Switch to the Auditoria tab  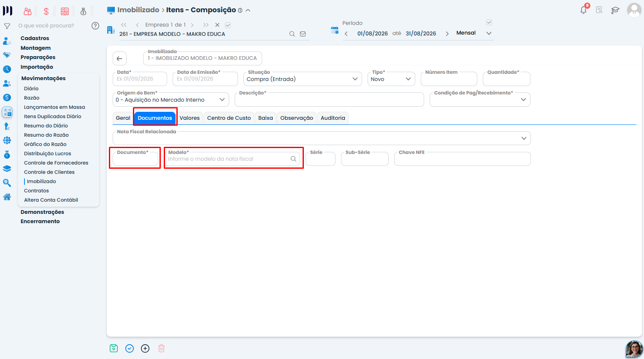coord(333,118)
